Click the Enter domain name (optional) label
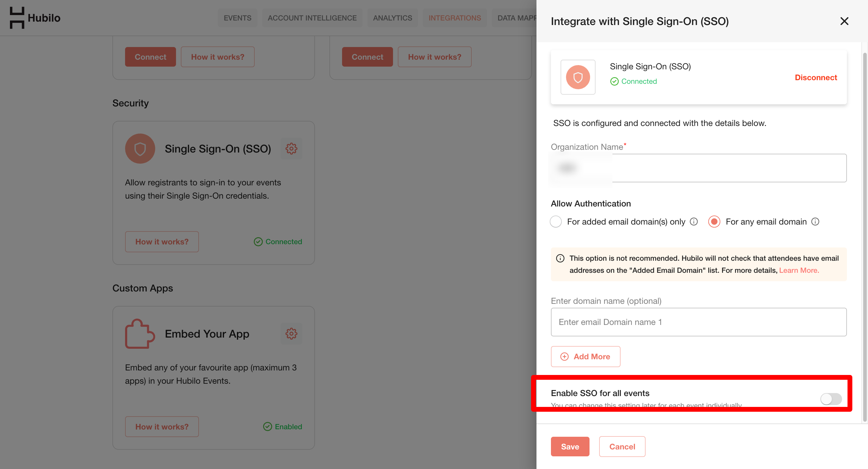 pos(606,301)
